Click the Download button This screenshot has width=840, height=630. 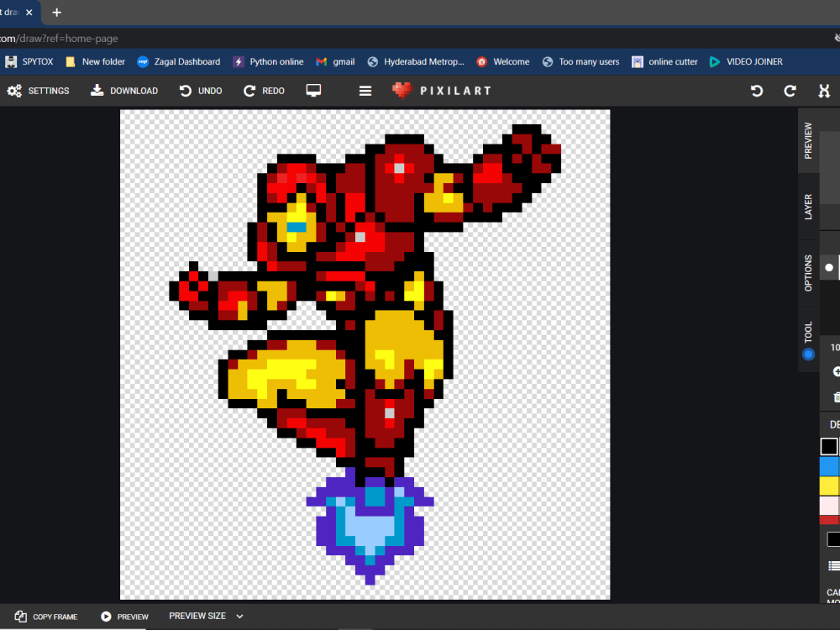pos(124,91)
